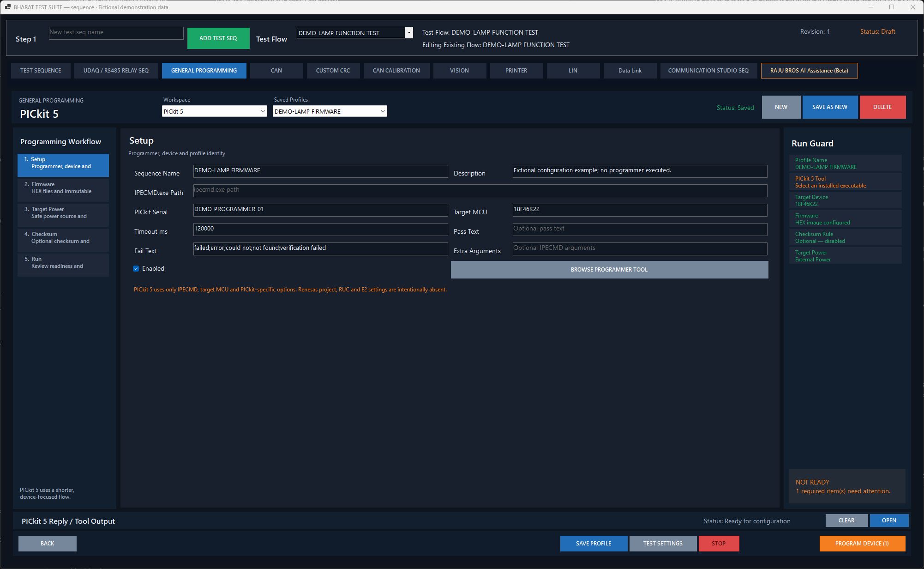Select workflow step 3. Target Power
This screenshot has width=924, height=569.
tap(63, 215)
